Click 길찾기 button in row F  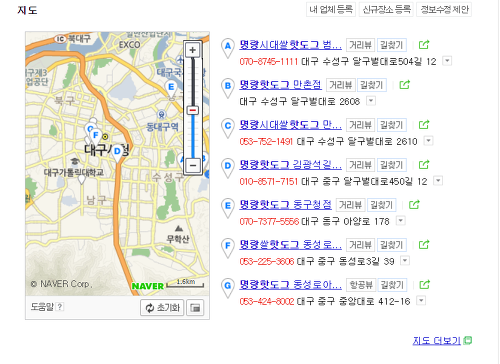(392, 245)
